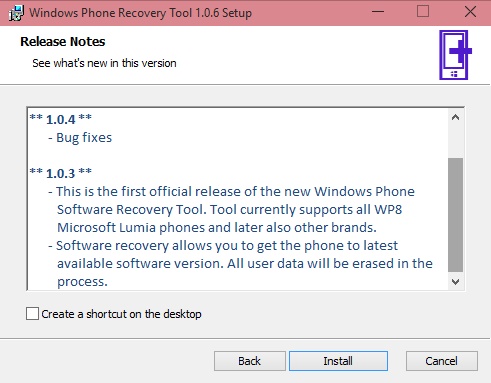
Task: Click the '** 1.0.3 **' version heading
Action: (x=60, y=173)
